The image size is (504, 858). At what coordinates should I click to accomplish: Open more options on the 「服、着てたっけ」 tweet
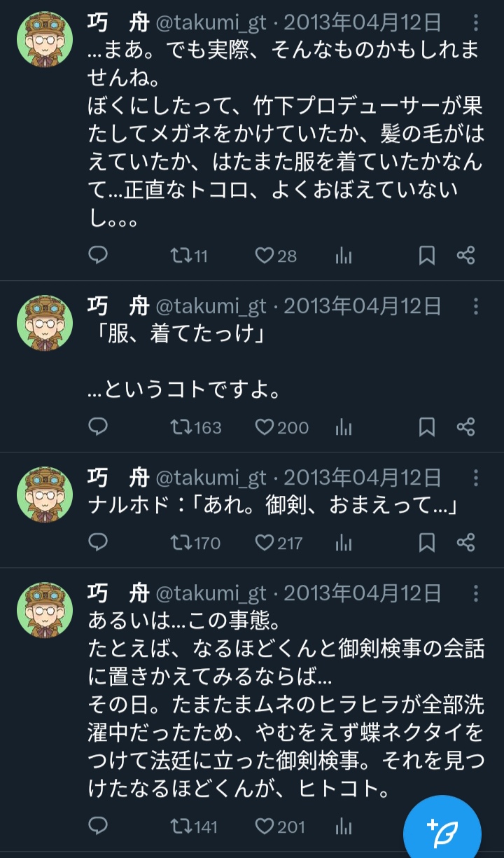pos(476,306)
